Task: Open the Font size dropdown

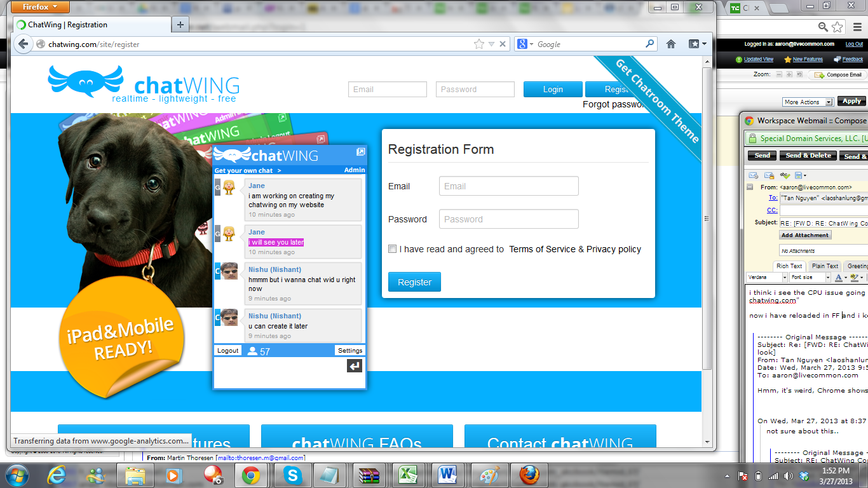Action: (810, 277)
